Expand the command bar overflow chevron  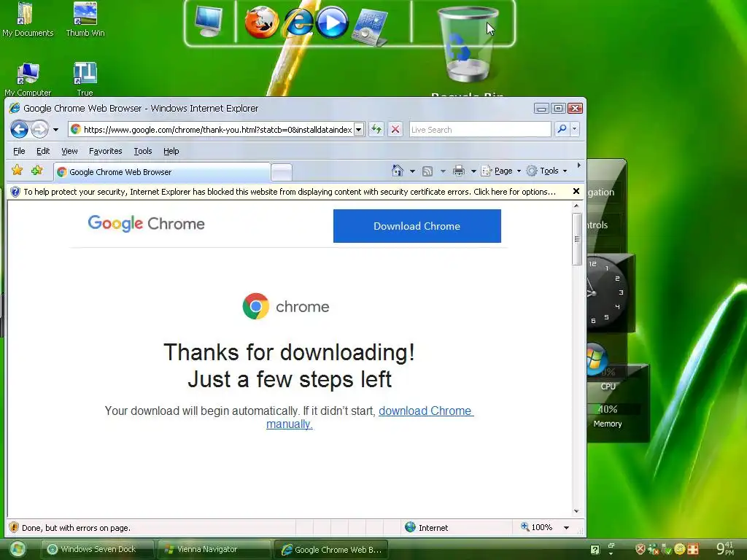578,166
